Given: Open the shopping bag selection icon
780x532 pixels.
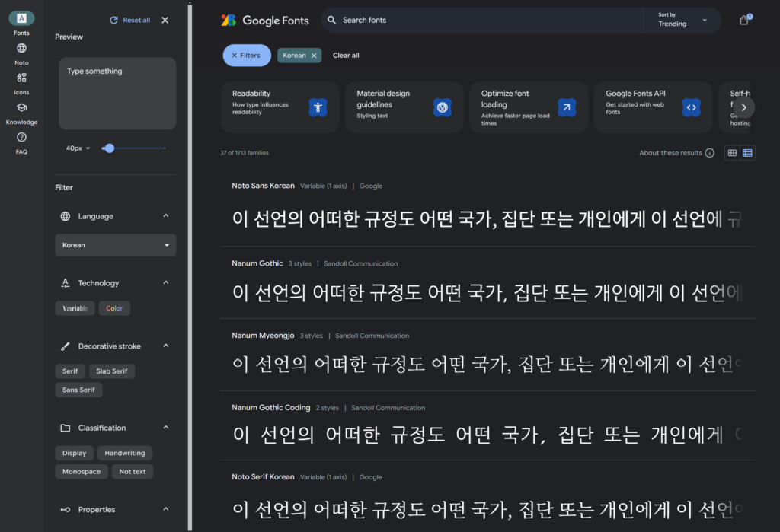Looking at the screenshot, I should point(744,20).
